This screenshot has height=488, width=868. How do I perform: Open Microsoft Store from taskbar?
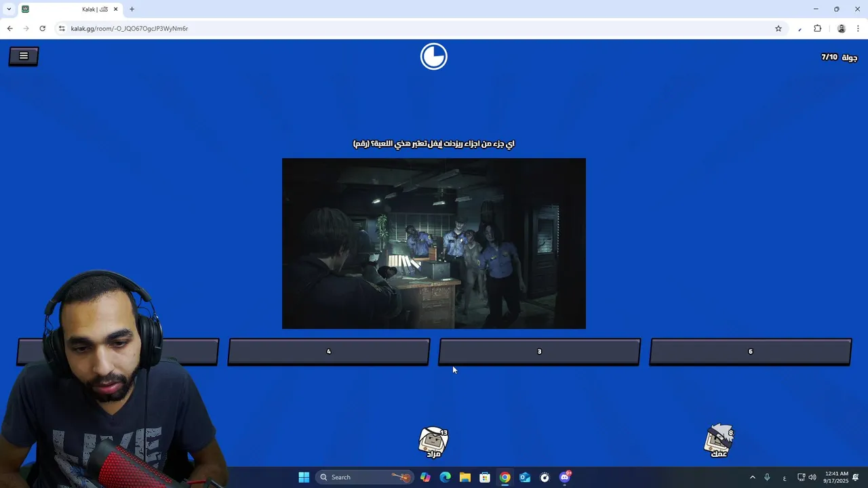(485, 477)
